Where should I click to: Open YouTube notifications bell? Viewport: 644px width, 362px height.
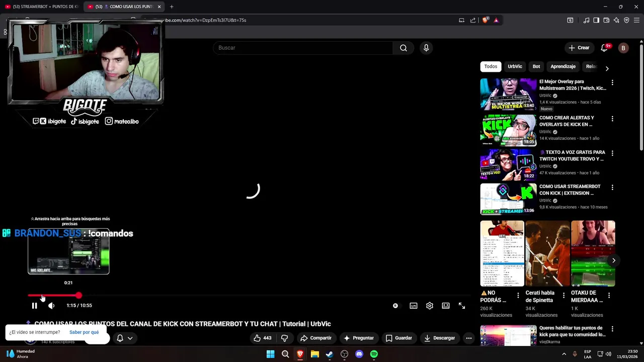pyautogui.click(x=604, y=48)
